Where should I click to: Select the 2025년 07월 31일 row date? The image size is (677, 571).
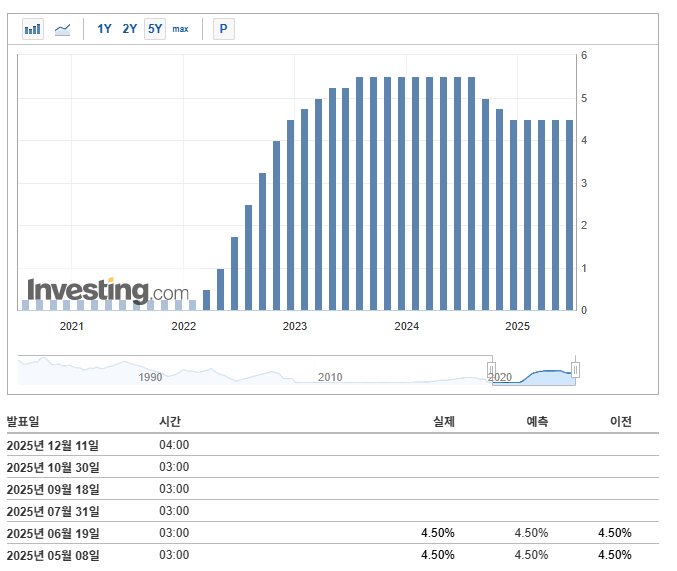[53, 511]
